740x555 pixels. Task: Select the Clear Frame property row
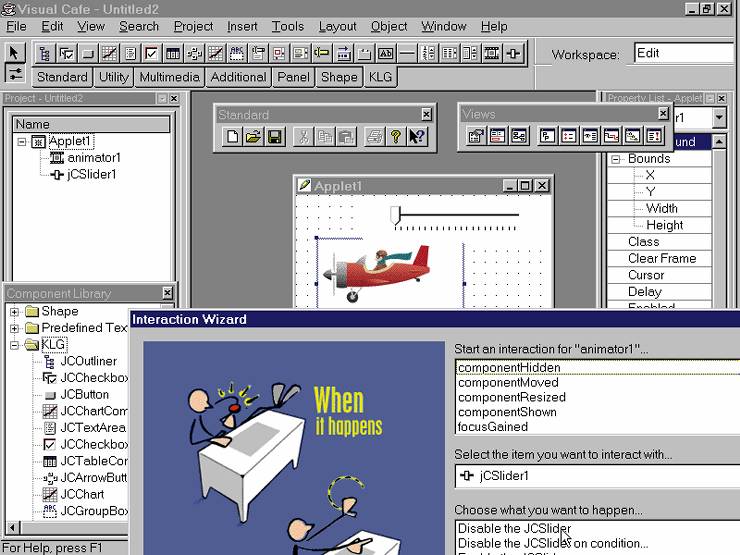659,259
